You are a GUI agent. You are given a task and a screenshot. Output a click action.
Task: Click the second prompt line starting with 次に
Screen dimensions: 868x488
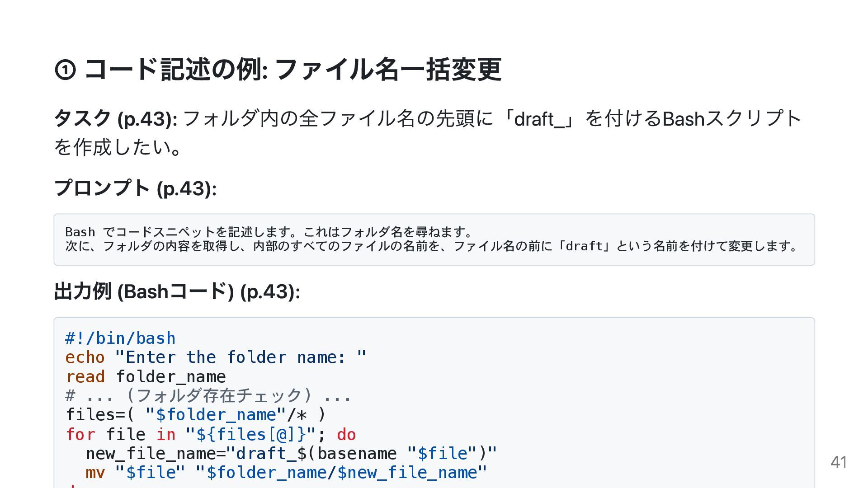[432, 246]
